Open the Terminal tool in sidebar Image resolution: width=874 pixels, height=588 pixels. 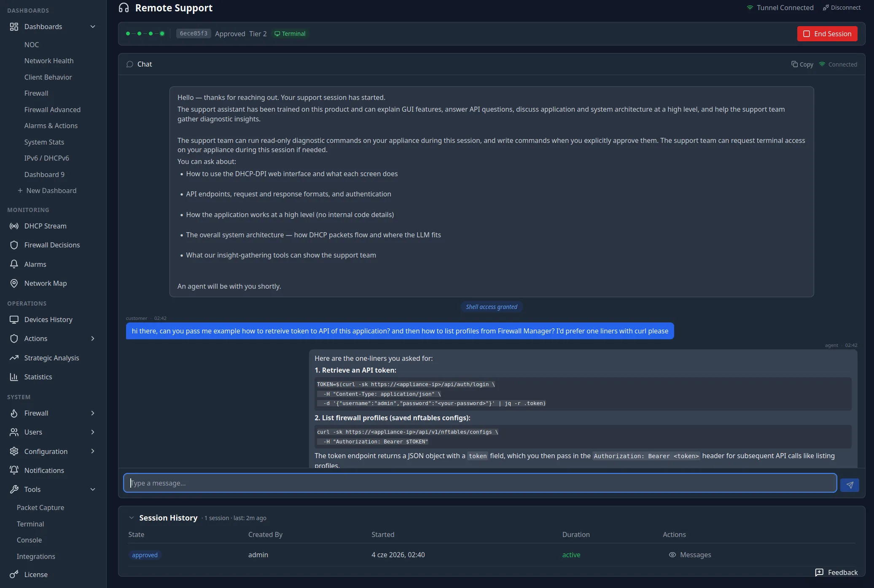click(x=30, y=524)
